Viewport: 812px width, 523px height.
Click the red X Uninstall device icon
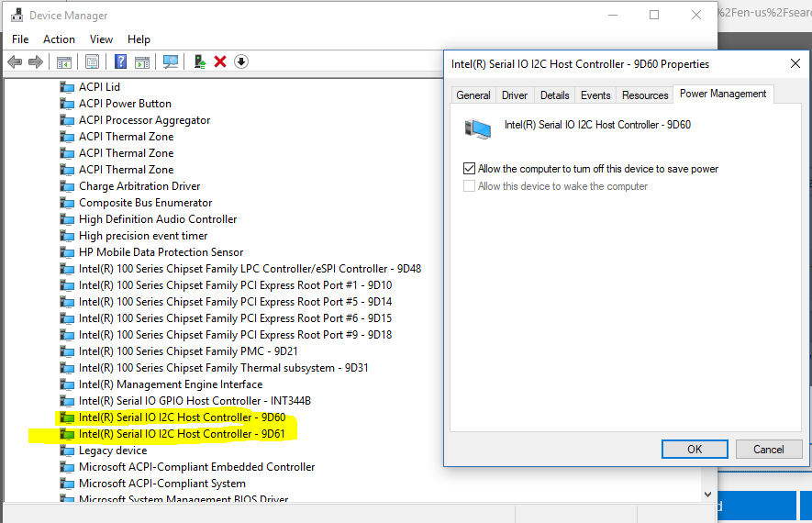pyautogui.click(x=220, y=61)
